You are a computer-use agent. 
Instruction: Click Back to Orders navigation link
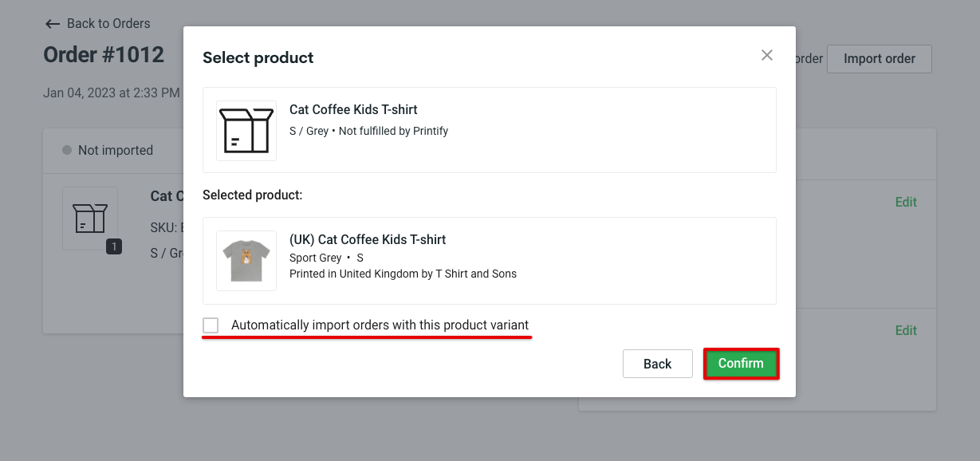click(108, 23)
